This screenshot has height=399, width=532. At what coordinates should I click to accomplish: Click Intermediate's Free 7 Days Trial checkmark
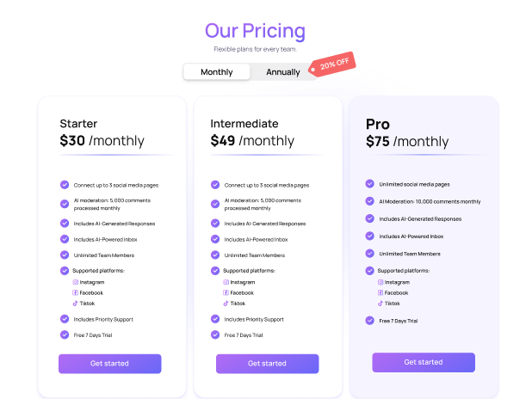215,335
